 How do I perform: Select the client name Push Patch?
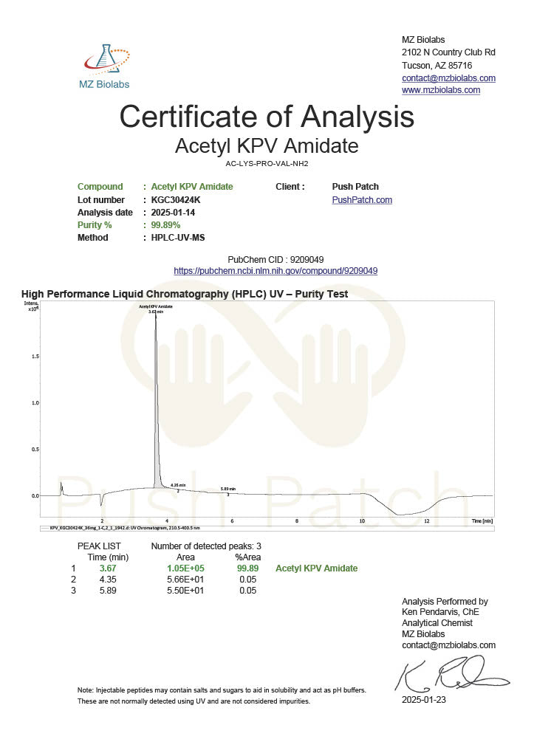coord(355,187)
